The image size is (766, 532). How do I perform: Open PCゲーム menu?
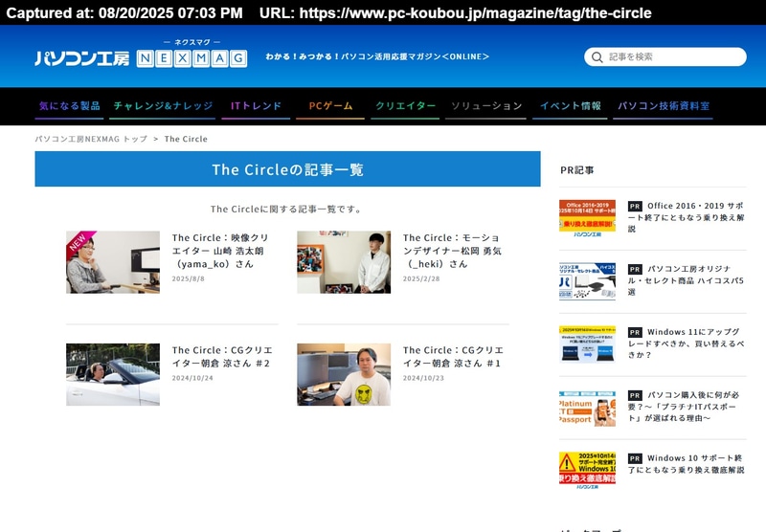coord(330,106)
